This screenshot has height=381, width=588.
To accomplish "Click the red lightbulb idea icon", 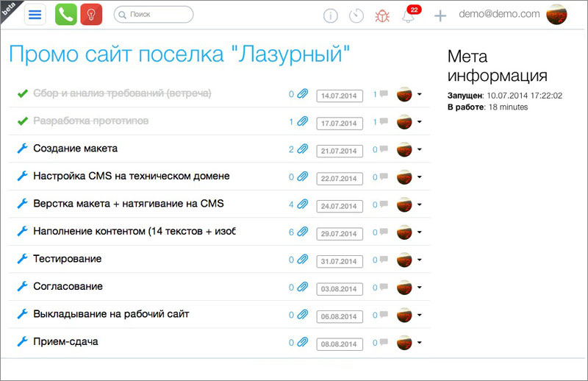I will [91, 15].
